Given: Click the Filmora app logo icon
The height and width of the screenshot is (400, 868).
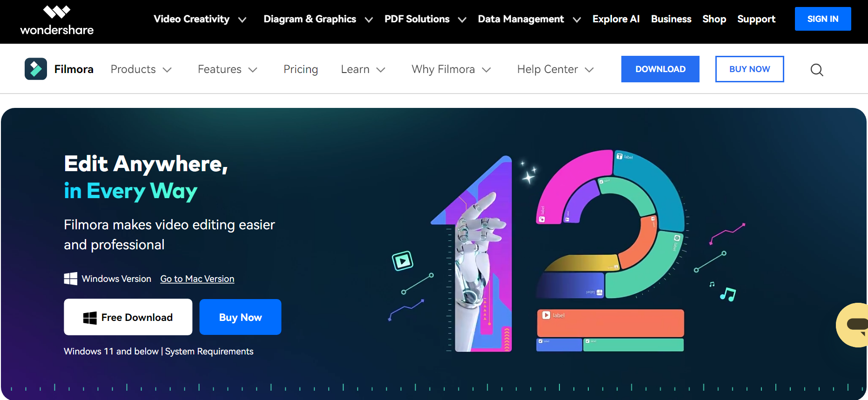Looking at the screenshot, I should coord(36,69).
